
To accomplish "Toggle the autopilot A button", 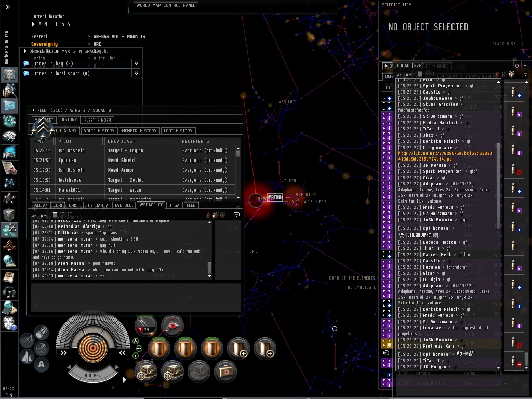I will pos(41,364).
